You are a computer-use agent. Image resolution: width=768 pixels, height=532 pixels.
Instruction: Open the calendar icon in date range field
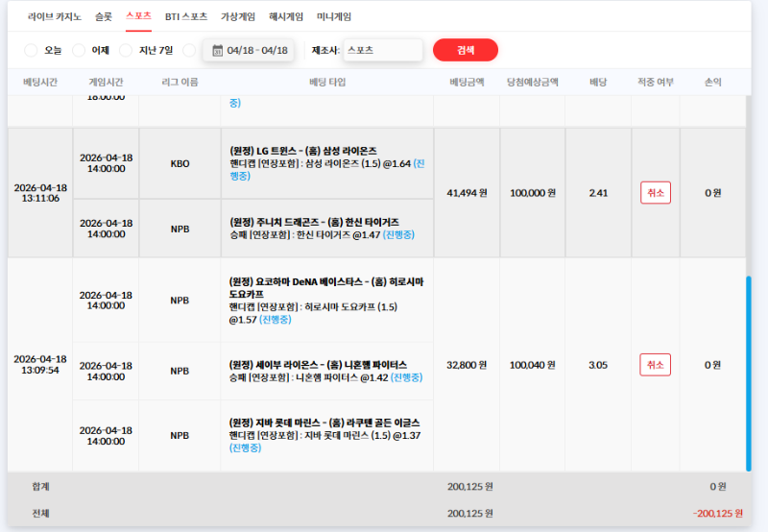217,51
